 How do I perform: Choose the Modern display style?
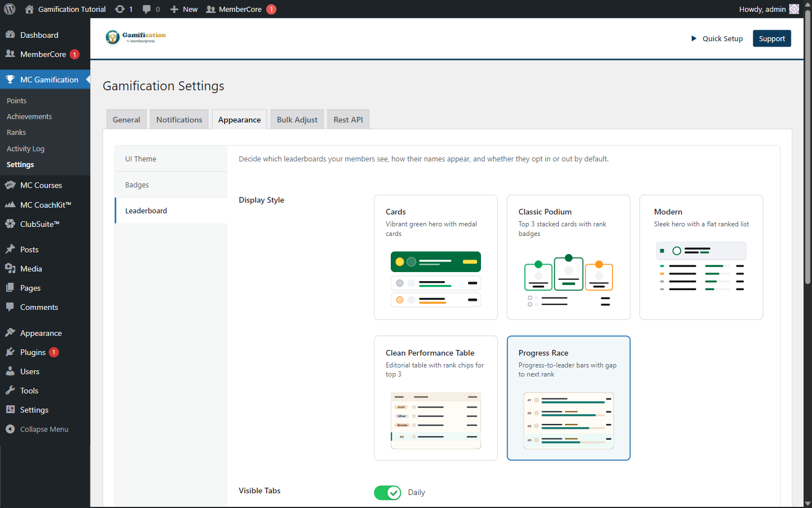tap(701, 257)
